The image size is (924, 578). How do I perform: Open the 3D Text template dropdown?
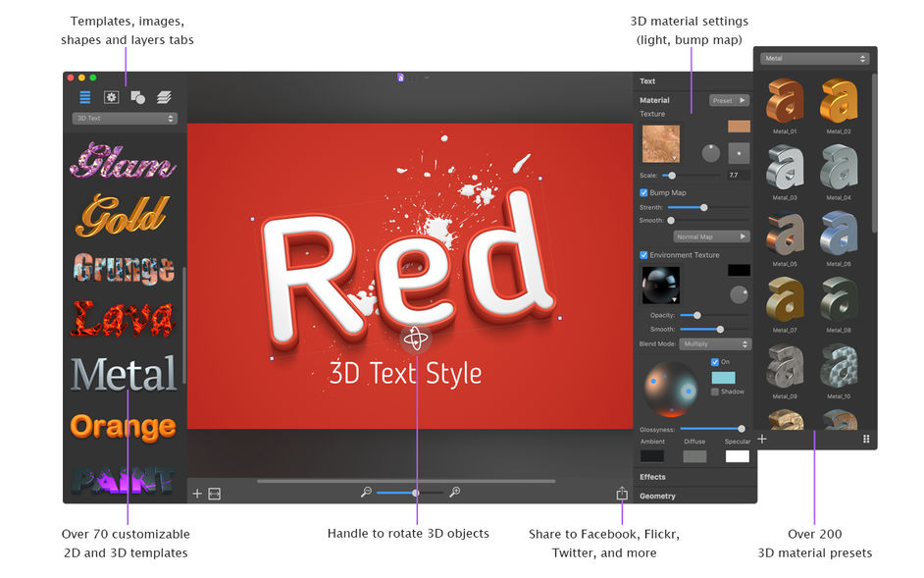click(124, 118)
